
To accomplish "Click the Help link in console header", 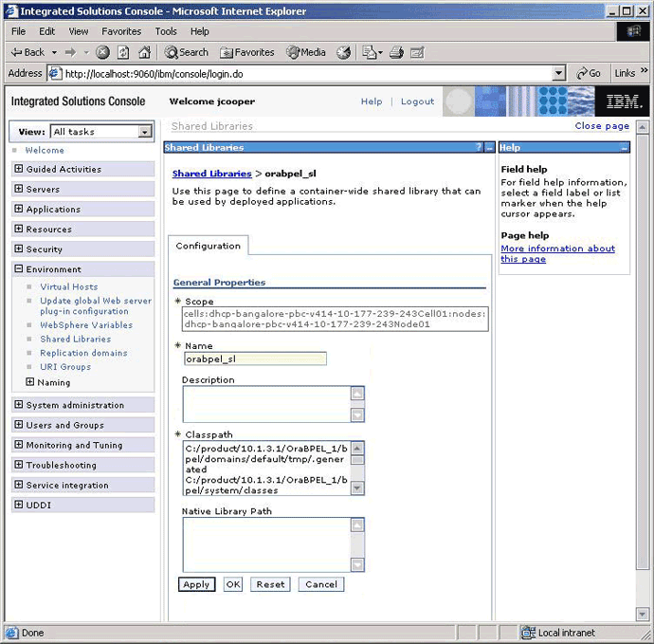I will [372, 101].
